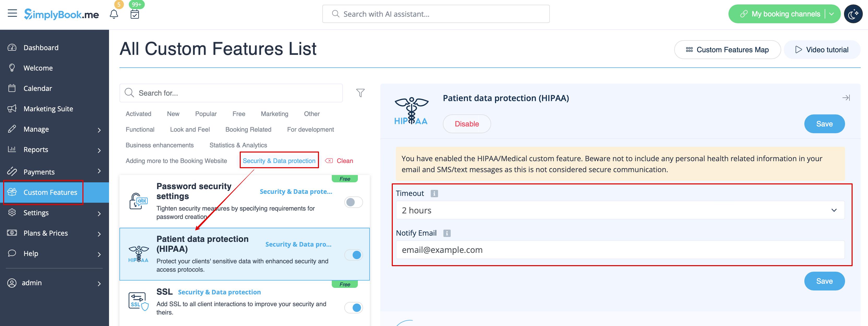868x326 pixels.
Task: Click the Password security settings feature icon
Action: [138, 201]
